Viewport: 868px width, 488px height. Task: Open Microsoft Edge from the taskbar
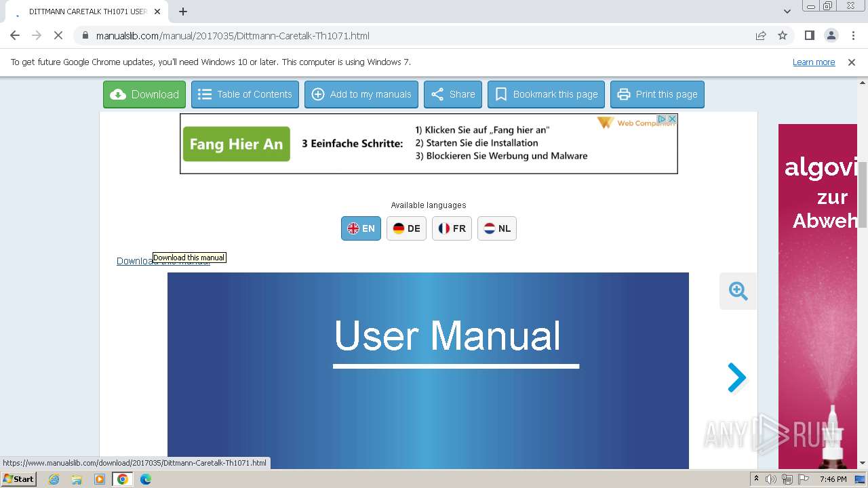pyautogui.click(x=146, y=479)
